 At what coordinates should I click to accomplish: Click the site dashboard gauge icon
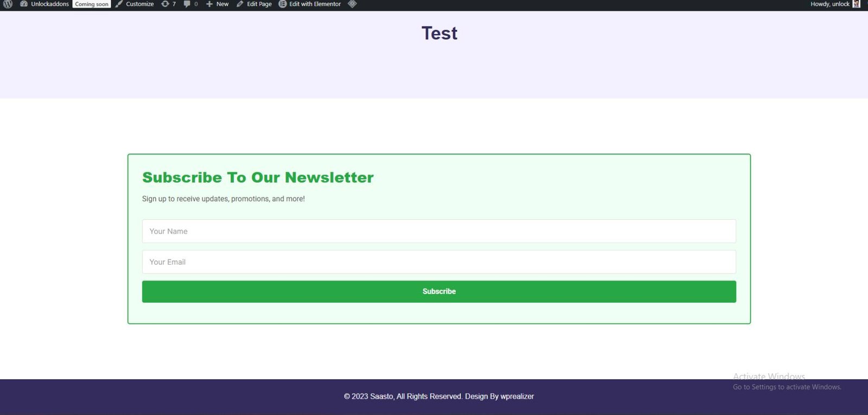[x=24, y=4]
